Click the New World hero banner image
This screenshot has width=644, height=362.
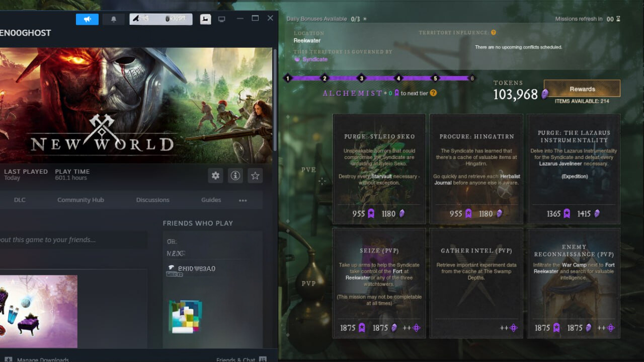(136, 105)
